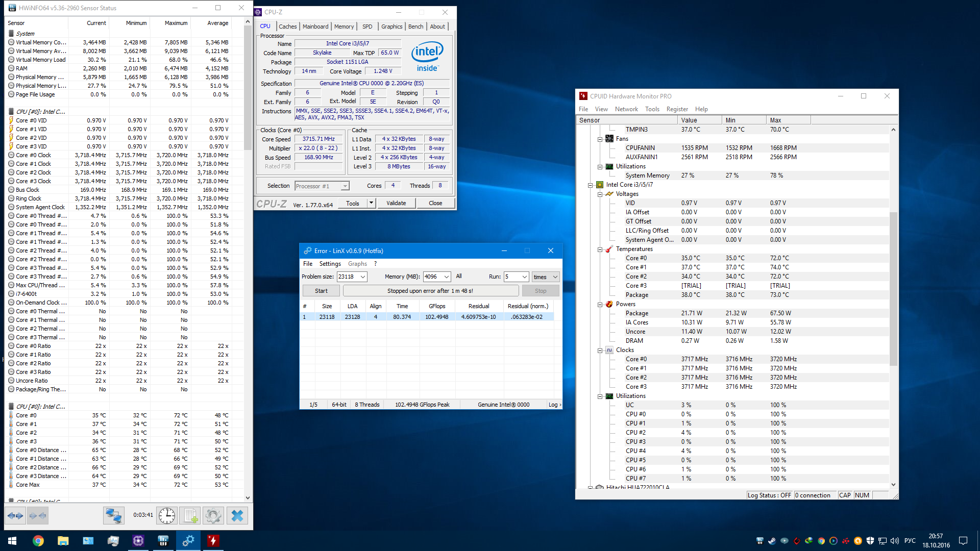
Task: Click HWiNFO expand-columns double arrow button
Action: point(15,516)
